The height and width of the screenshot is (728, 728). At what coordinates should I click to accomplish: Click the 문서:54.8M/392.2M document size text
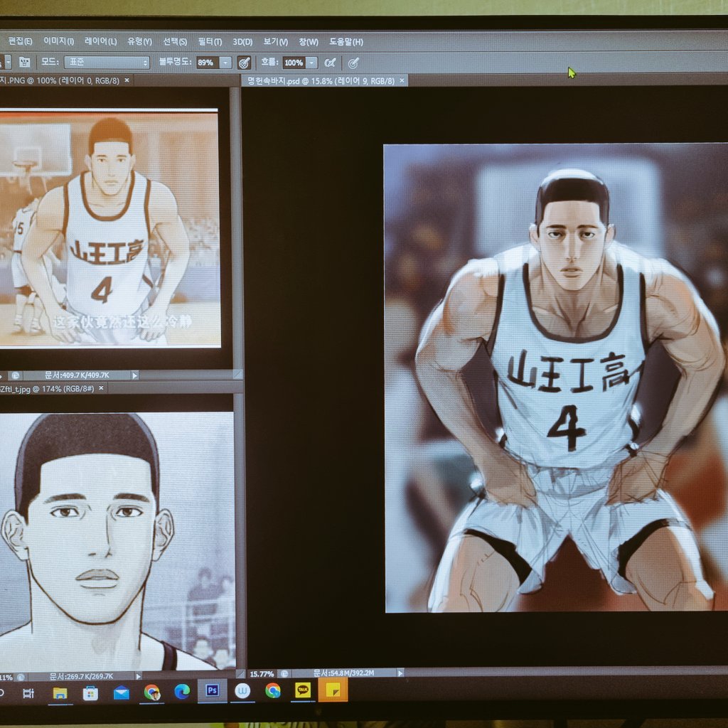[343, 673]
